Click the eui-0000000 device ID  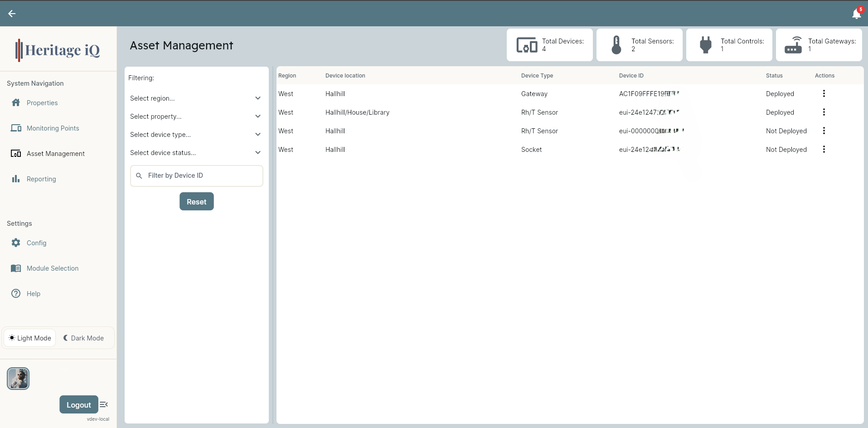click(x=651, y=131)
